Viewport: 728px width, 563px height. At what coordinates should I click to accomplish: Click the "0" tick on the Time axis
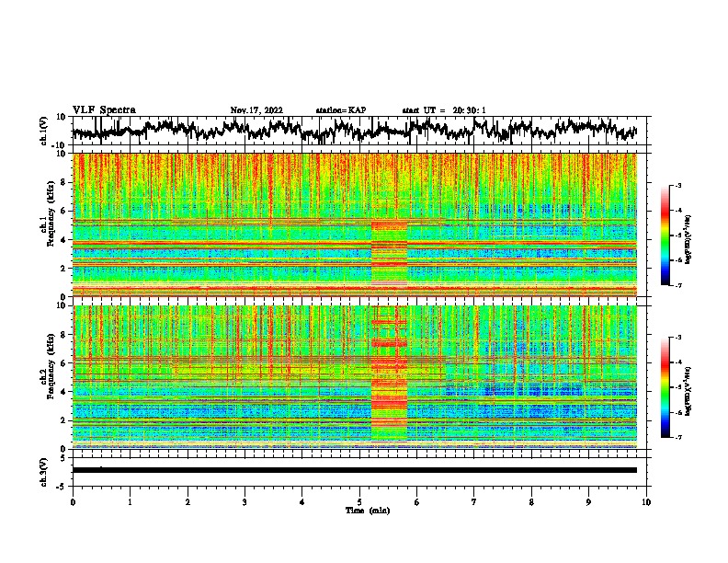pos(73,502)
